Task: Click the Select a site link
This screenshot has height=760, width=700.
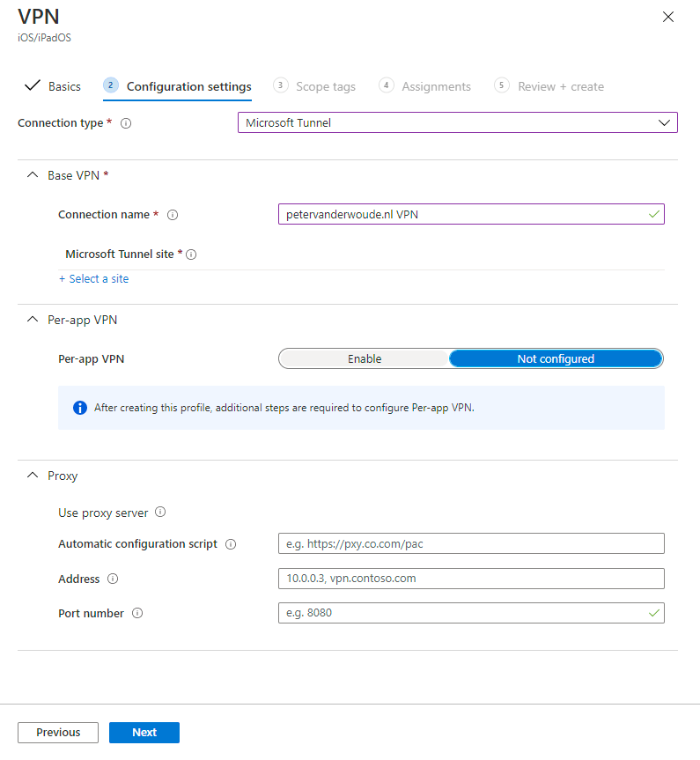Action: [x=94, y=279]
